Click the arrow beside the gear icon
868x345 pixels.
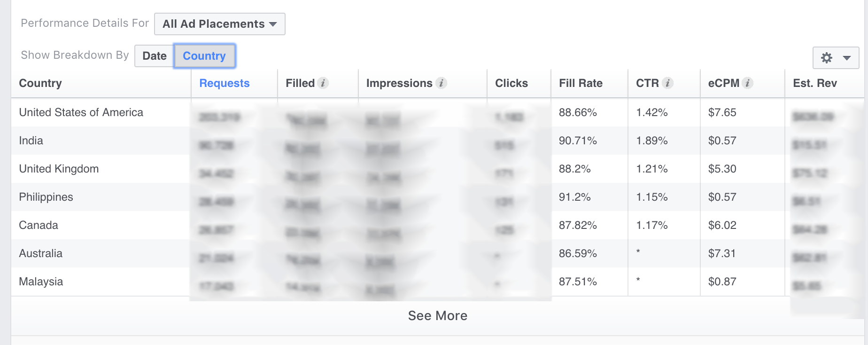point(847,58)
